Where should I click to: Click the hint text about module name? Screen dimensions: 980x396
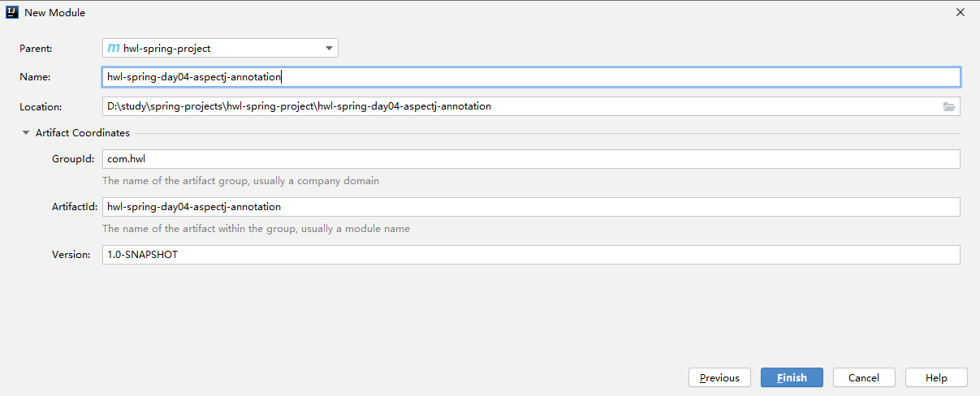click(x=256, y=229)
